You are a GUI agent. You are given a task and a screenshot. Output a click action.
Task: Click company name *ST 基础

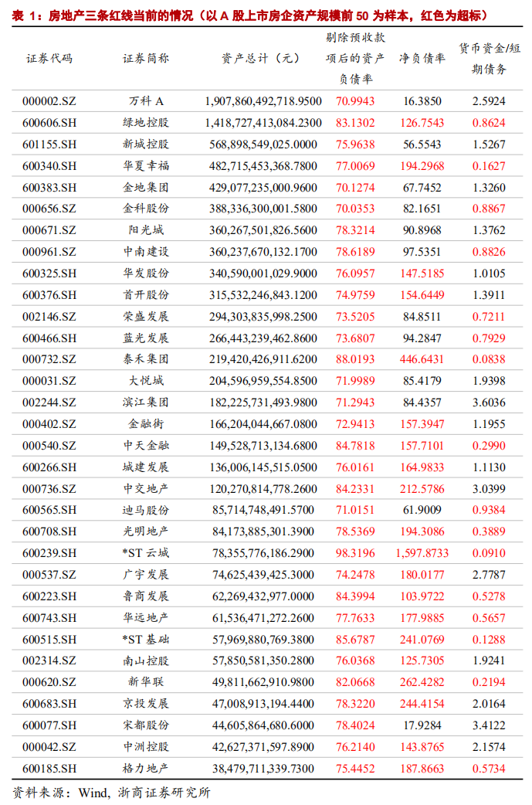click(146, 639)
